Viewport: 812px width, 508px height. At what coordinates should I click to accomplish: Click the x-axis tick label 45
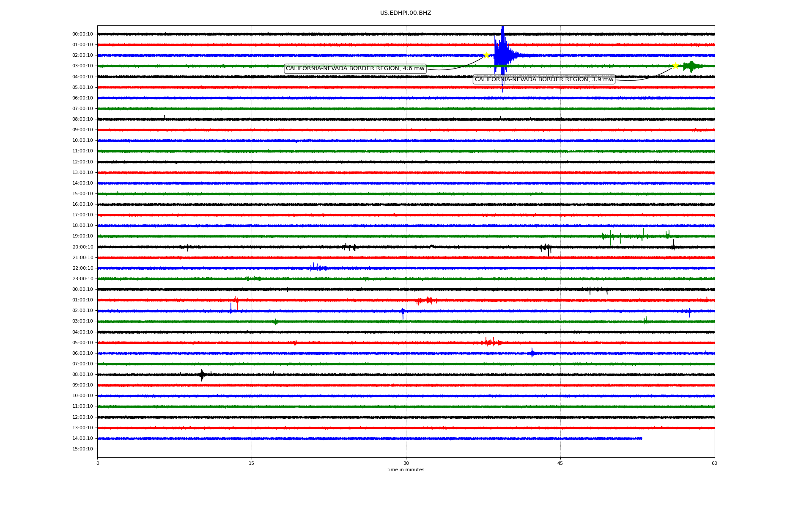click(560, 463)
